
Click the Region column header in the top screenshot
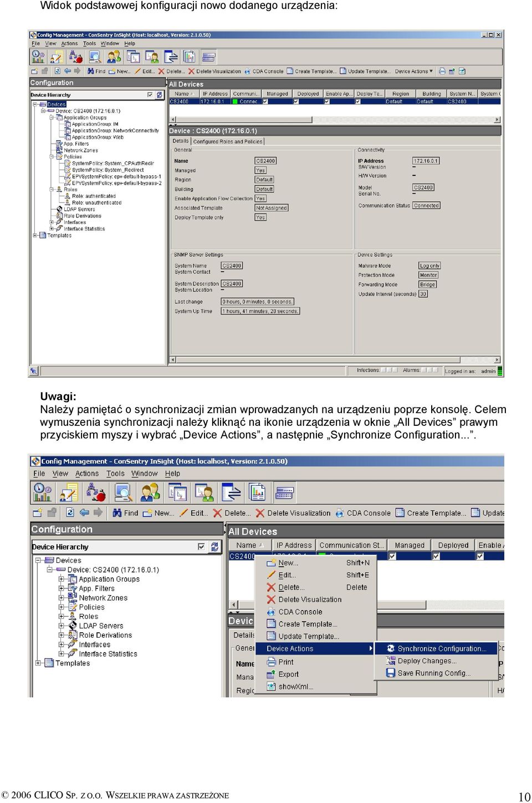[x=401, y=94]
